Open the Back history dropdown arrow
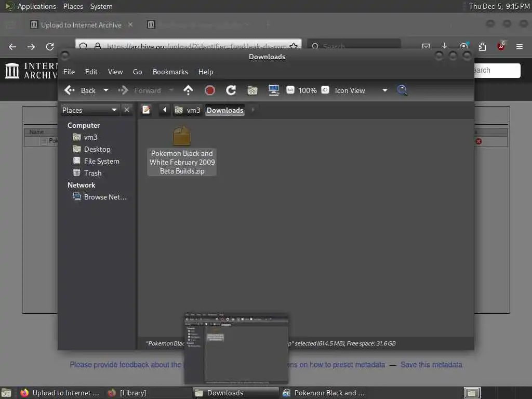532x399 pixels. pyautogui.click(x=106, y=90)
